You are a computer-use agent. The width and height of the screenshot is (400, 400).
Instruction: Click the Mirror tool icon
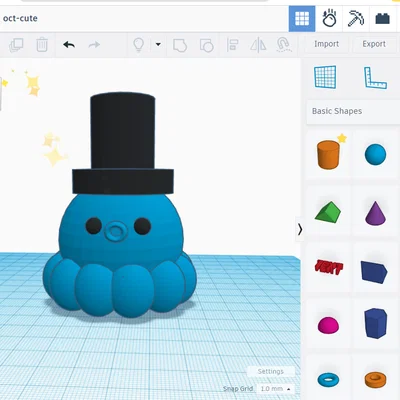(258, 45)
